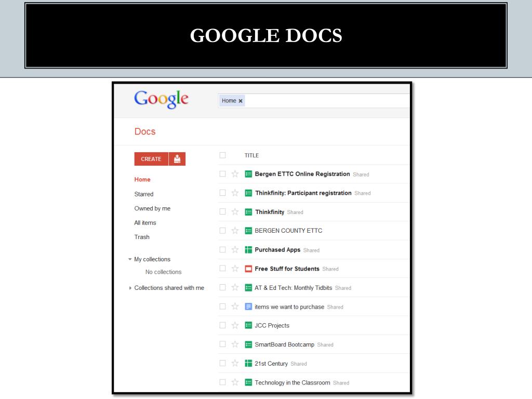The width and height of the screenshot is (532, 399).
Task: Collapse the My collections tree
Action: (x=129, y=259)
